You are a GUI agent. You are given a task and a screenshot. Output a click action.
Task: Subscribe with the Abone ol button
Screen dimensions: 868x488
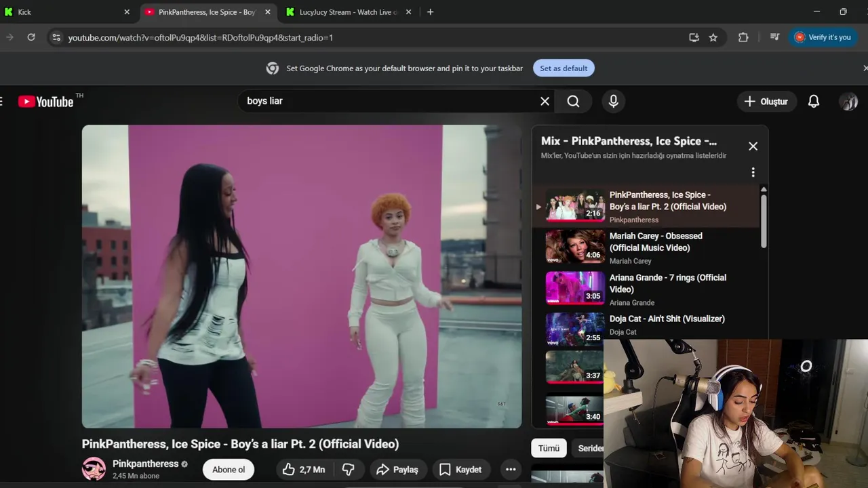pyautogui.click(x=229, y=469)
